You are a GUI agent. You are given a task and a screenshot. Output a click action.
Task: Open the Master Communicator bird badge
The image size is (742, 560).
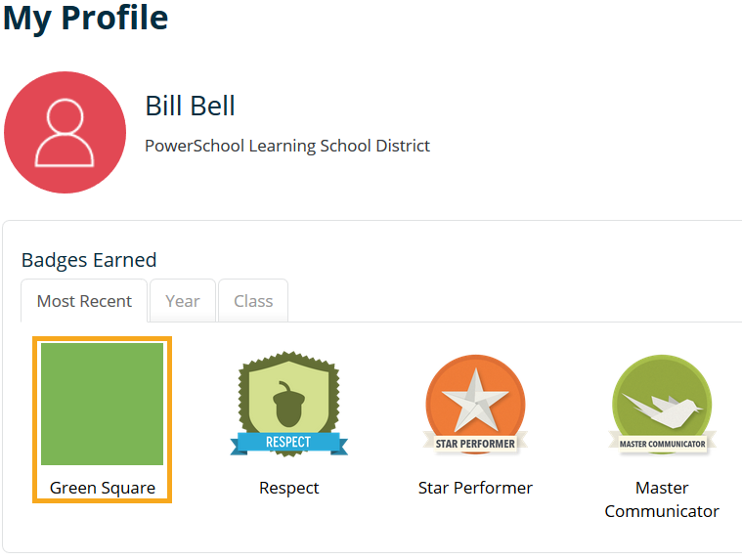pos(662,405)
